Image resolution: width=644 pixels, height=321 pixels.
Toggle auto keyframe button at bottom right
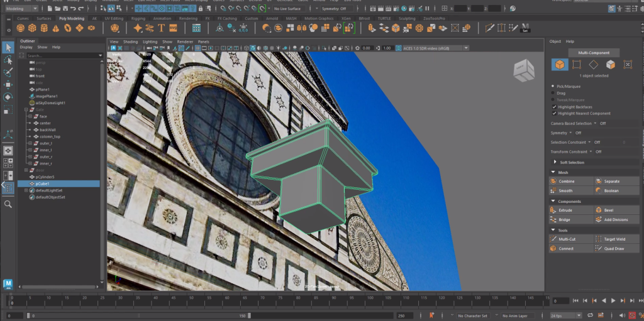pyautogui.click(x=631, y=315)
